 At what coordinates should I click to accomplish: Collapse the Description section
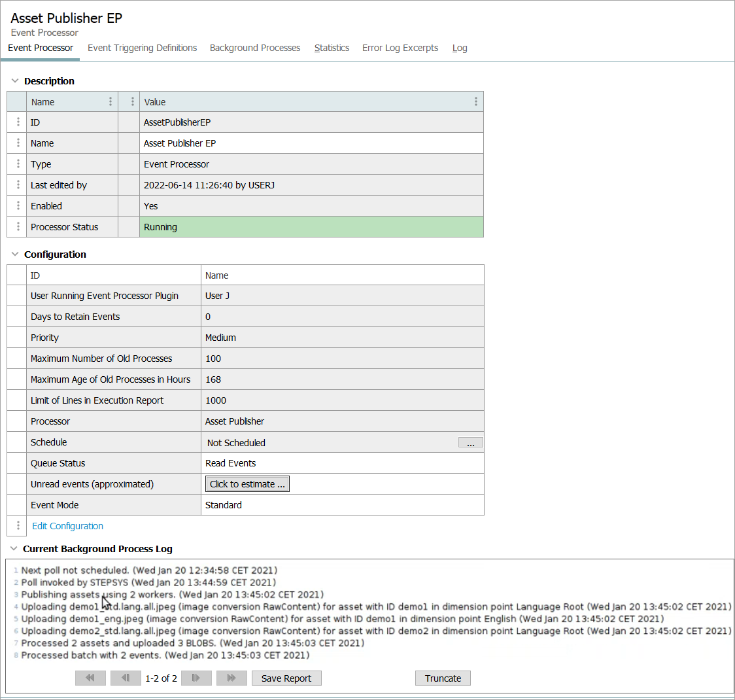(15, 81)
